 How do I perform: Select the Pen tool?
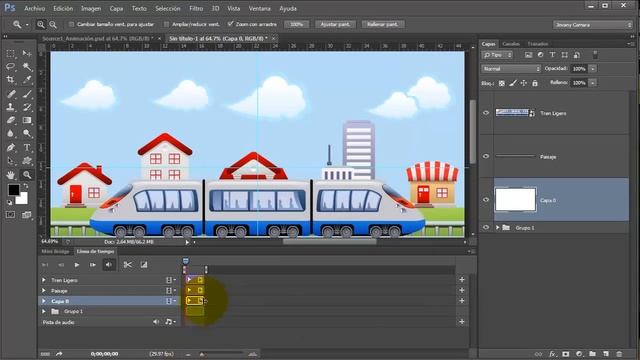tap(11, 148)
